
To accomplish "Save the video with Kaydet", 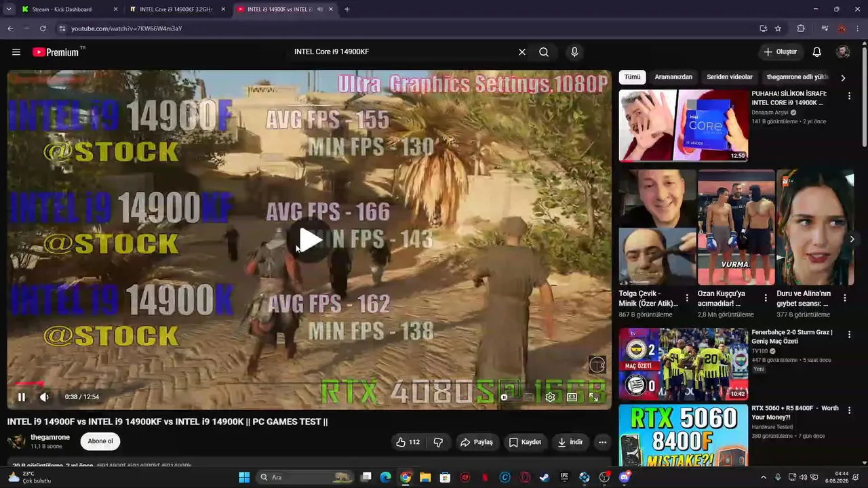I will (x=525, y=442).
